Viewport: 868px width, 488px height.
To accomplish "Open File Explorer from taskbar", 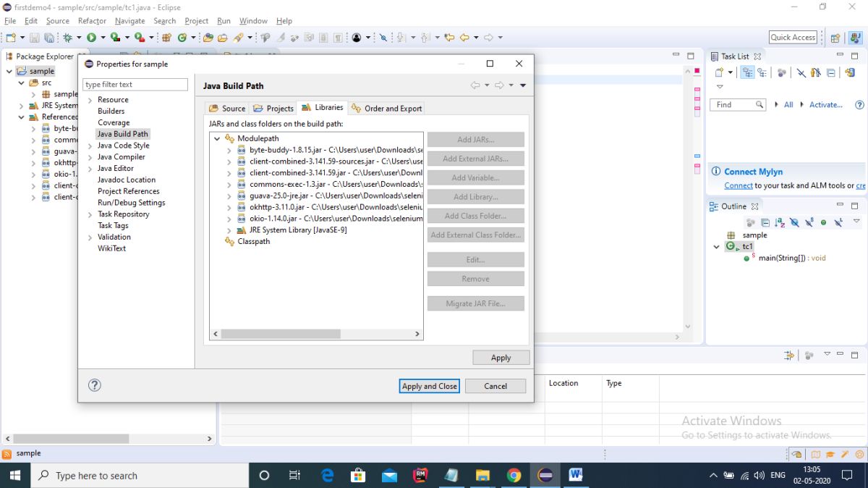I will tap(483, 476).
